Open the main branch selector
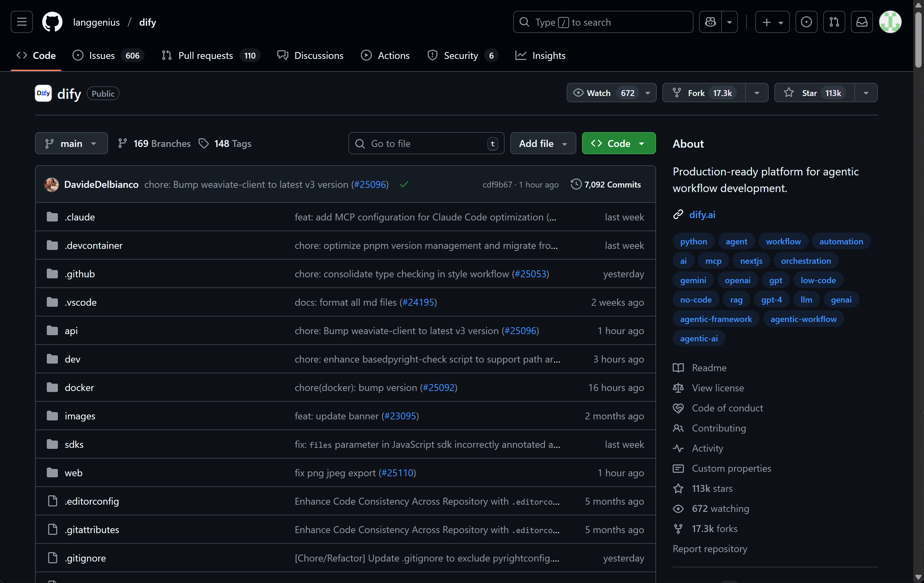 (71, 143)
